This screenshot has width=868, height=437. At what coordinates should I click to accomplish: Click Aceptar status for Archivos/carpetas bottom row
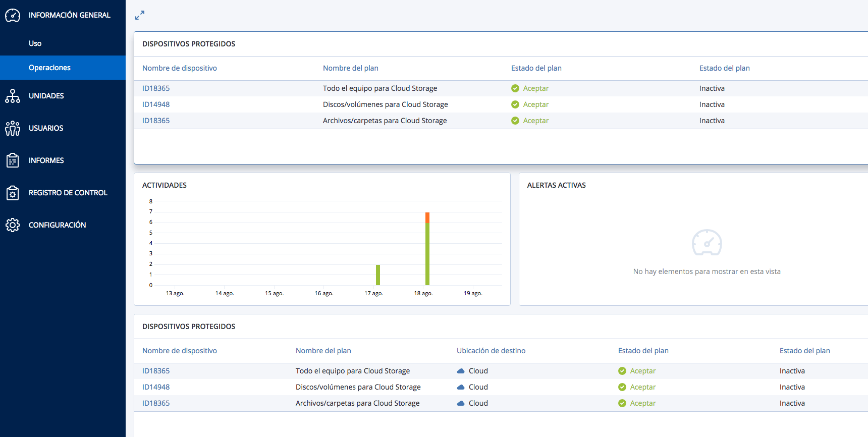(642, 403)
